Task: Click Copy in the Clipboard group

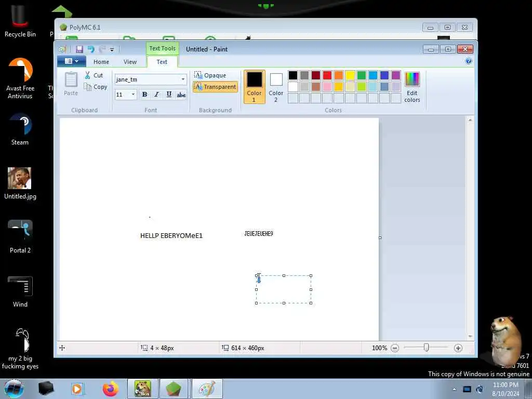Action: tap(96, 87)
